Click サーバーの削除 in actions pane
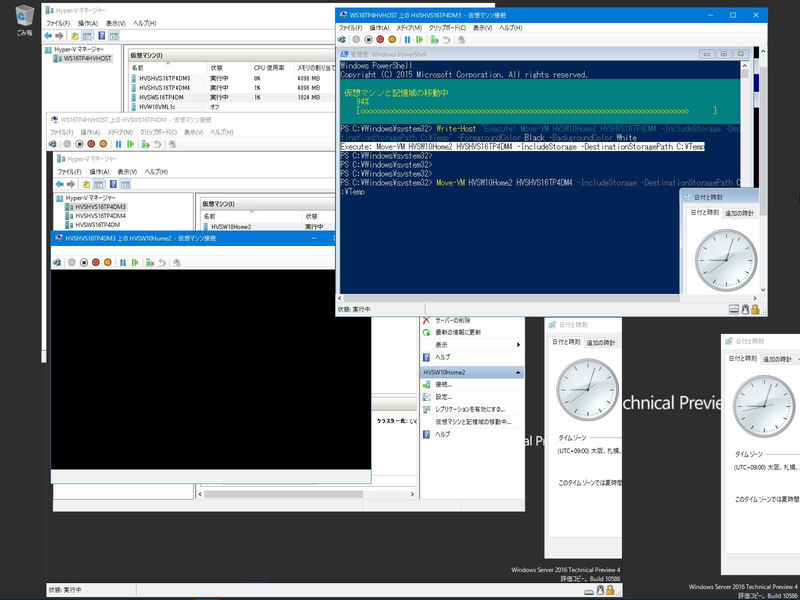This screenshot has width=800, height=600. coord(453,320)
